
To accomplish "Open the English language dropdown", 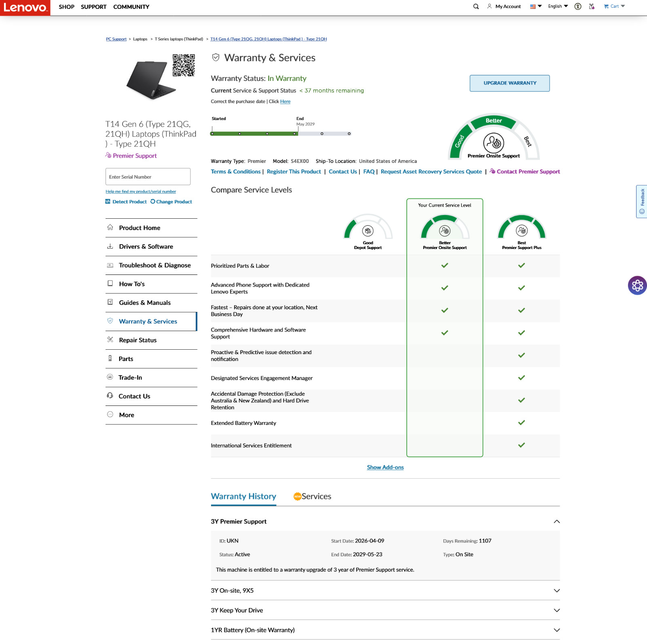I will (x=558, y=6).
